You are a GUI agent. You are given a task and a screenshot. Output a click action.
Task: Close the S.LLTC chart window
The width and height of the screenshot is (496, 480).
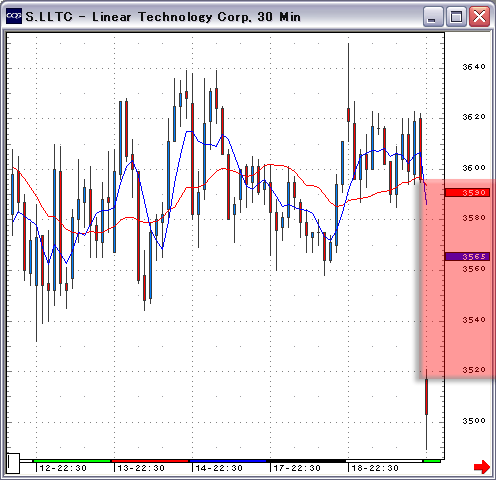click(479, 17)
